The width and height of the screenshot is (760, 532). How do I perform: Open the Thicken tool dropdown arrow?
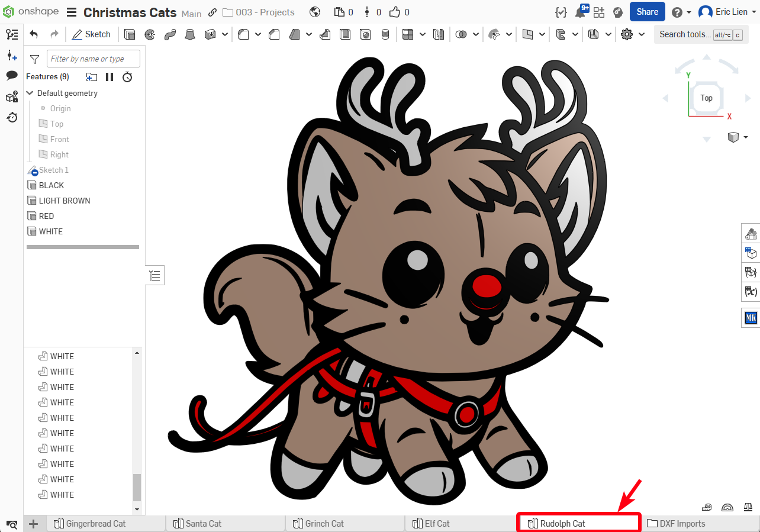point(225,34)
